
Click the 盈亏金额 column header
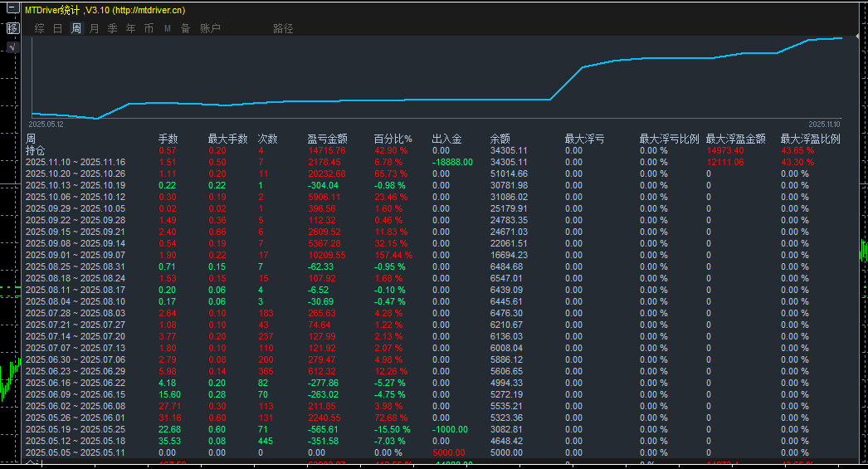point(327,139)
